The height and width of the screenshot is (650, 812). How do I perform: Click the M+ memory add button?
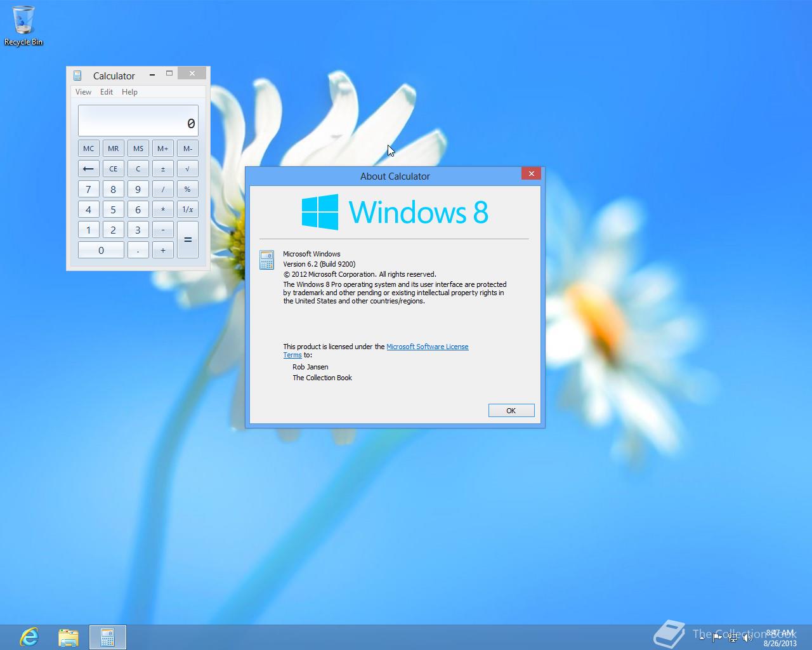point(163,149)
